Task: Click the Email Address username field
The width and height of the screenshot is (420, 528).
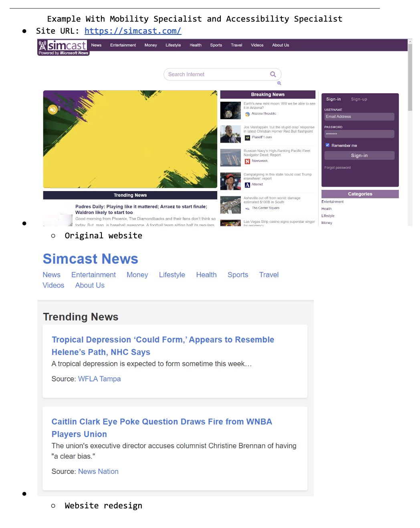Action: pyautogui.click(x=359, y=117)
